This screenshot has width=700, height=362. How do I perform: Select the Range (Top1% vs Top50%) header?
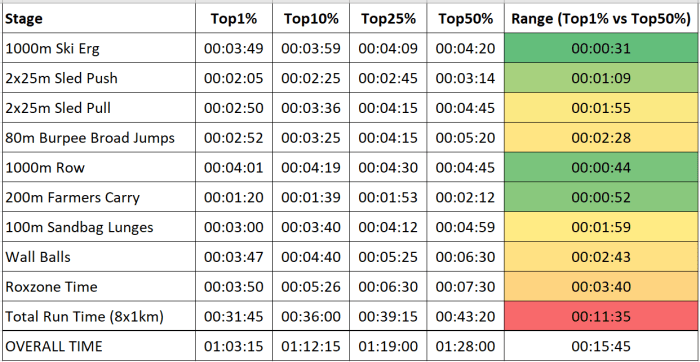pyautogui.click(x=601, y=19)
